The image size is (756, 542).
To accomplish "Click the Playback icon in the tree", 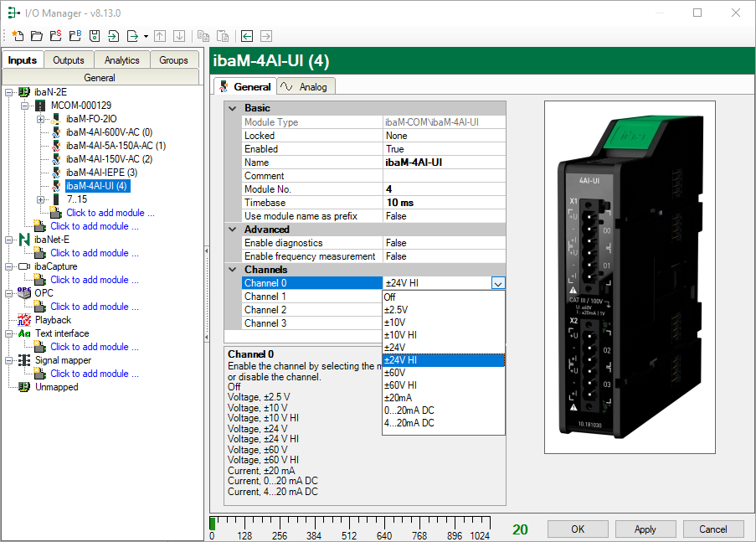I will tap(24, 320).
